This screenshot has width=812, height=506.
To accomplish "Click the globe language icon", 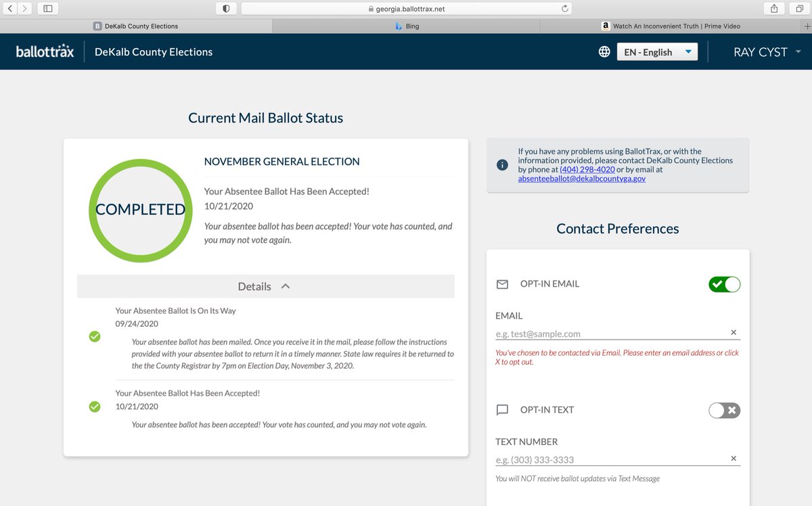I will 604,52.
